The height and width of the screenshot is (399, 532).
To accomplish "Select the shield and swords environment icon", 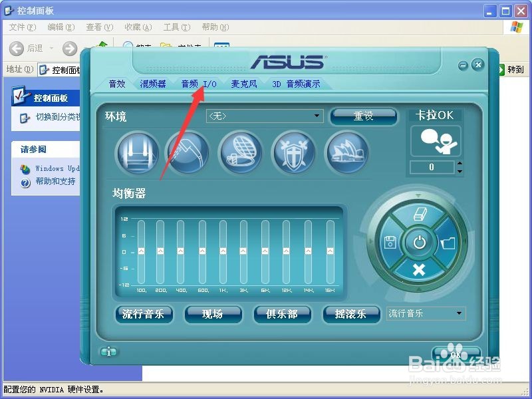I will tap(293, 152).
